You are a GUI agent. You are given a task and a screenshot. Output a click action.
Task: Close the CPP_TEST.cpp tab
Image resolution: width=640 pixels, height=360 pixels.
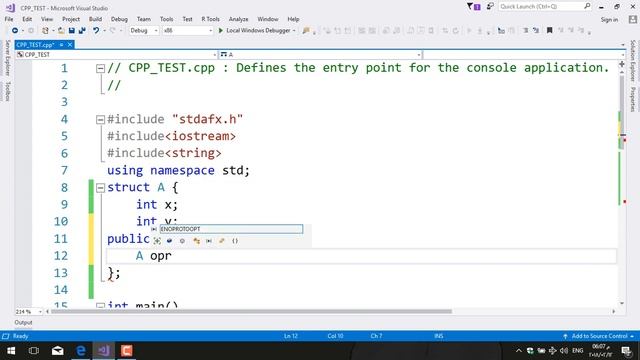point(70,45)
